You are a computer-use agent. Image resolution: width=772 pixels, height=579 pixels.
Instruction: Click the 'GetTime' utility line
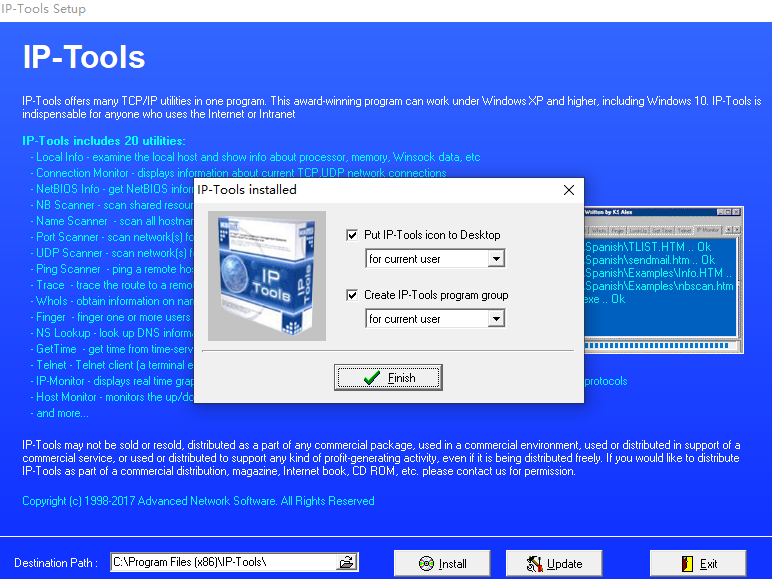pyautogui.click(x=112, y=349)
